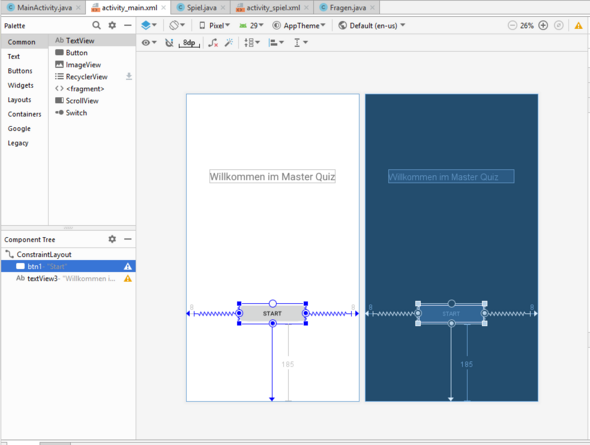Click zoom to fit screen icon
This screenshot has height=445, width=590.
coord(559,25)
